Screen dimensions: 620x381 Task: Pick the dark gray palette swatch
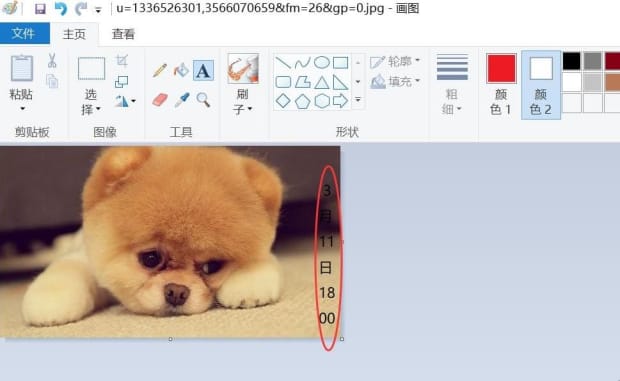(592, 61)
